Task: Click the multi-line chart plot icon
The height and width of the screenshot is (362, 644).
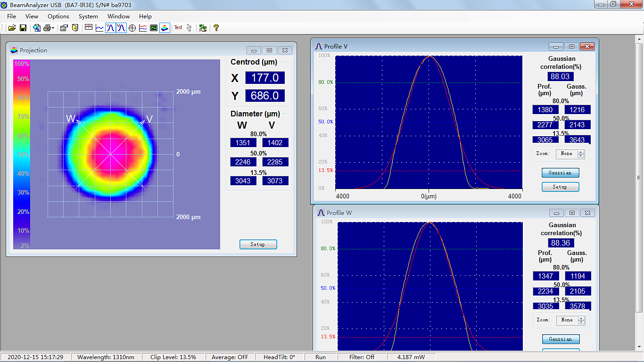Action: (143, 28)
